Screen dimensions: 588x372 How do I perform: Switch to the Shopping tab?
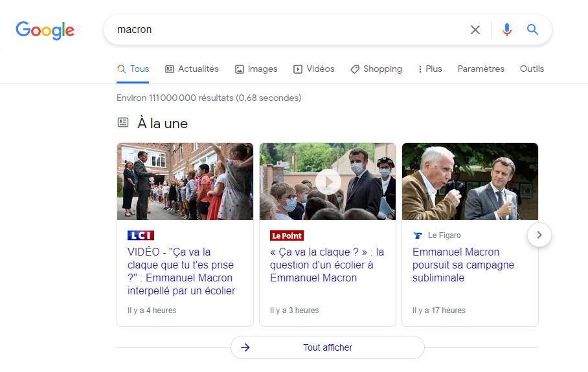(376, 69)
